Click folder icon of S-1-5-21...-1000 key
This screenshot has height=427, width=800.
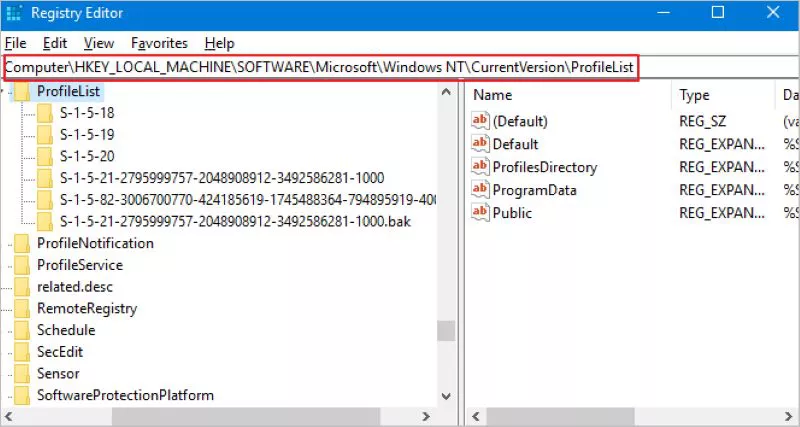pyautogui.click(x=45, y=179)
